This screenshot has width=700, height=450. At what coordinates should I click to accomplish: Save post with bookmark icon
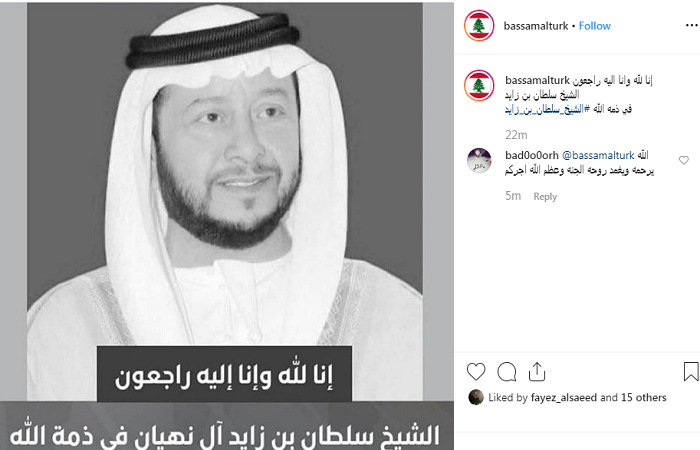point(691,371)
